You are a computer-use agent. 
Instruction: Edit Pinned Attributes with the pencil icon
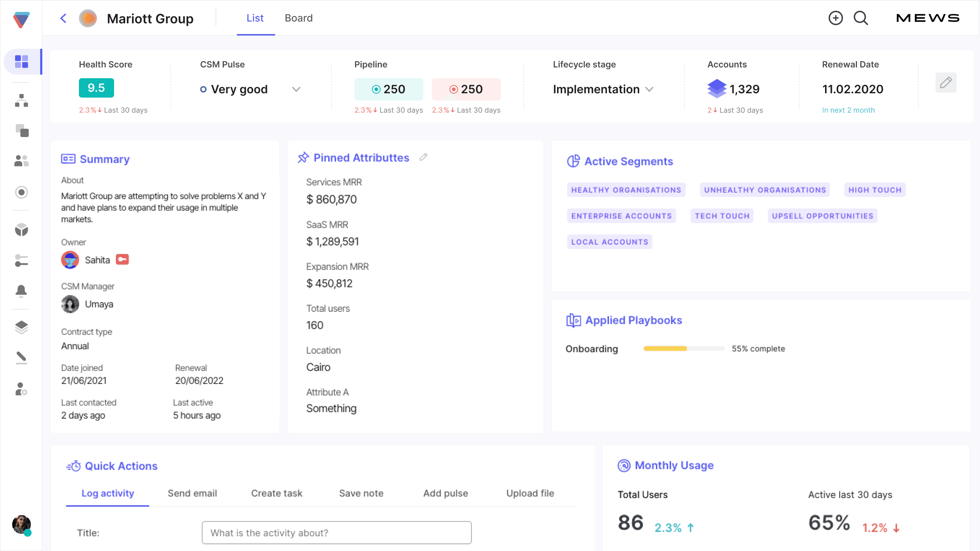(x=423, y=157)
